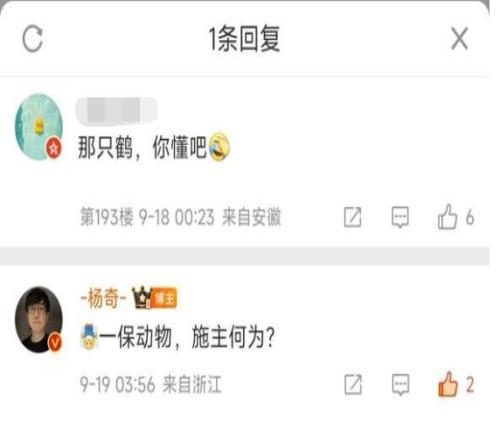This screenshot has height=440, width=500.
Task: Tap the emoji before 一保动物
Action: (x=89, y=337)
